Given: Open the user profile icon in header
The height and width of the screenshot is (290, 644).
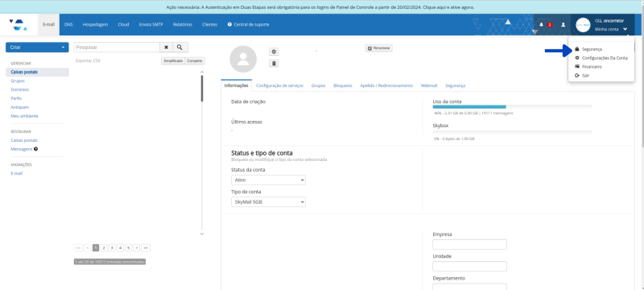Looking at the screenshot, I should 563,25.
